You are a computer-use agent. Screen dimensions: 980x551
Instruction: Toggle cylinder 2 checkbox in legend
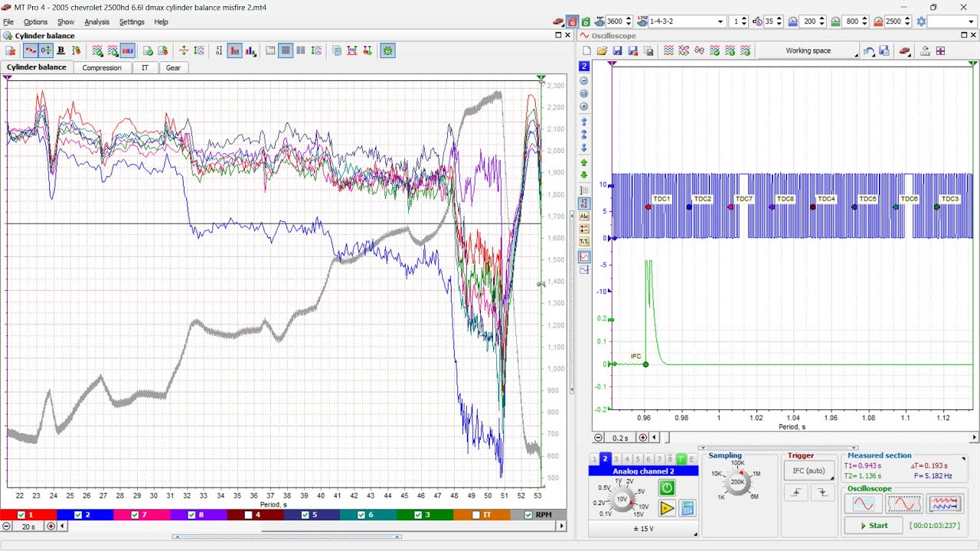pos(78,515)
